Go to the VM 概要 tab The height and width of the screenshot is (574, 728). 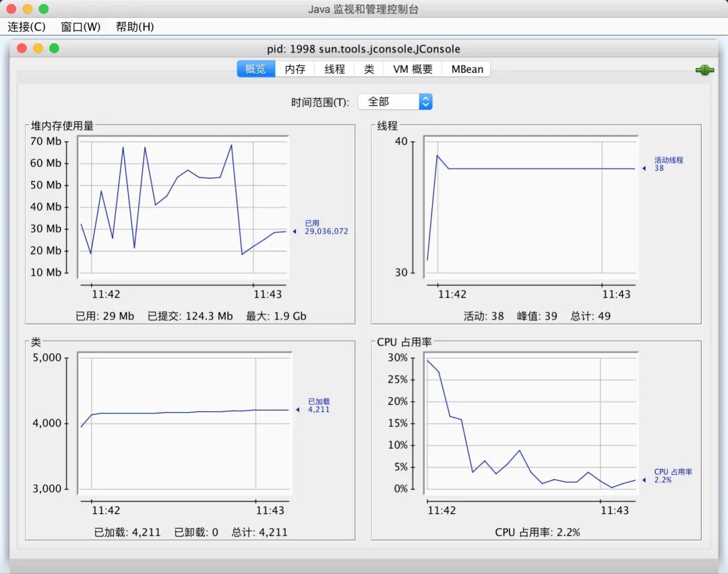click(x=413, y=69)
